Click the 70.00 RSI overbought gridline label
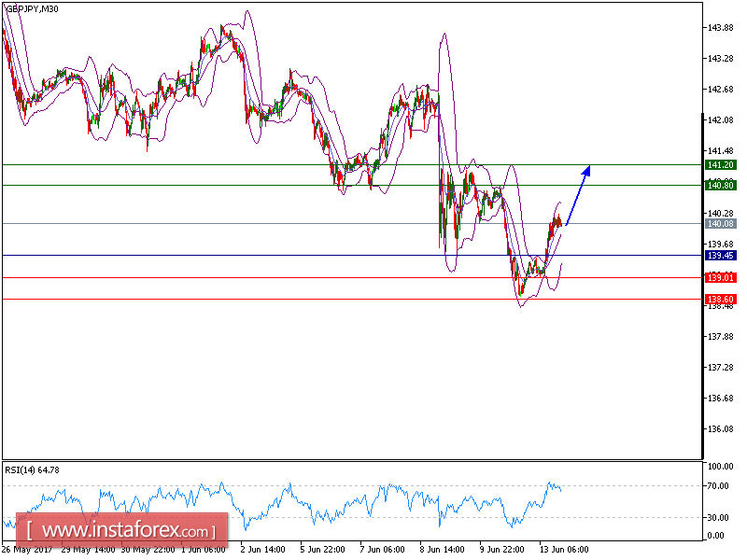The image size is (747, 560). tap(715, 486)
